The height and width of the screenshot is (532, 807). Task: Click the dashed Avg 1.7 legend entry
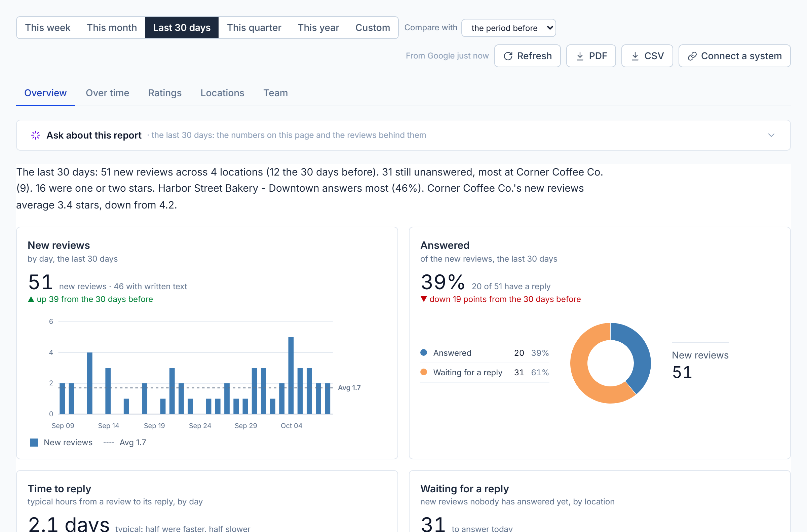pos(125,443)
